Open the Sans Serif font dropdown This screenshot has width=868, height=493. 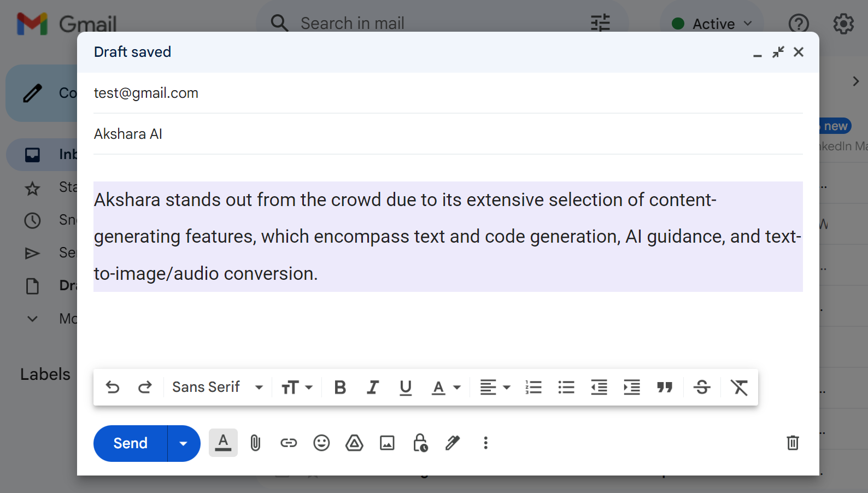[x=218, y=388]
